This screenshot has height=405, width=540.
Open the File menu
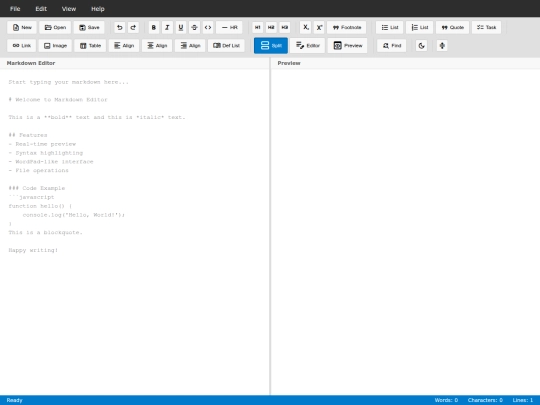15,9
